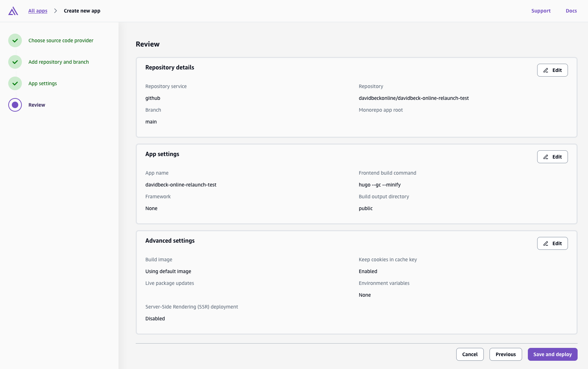
Task: Click app name value davidbeck-online-relaunch-test
Action: [181, 185]
